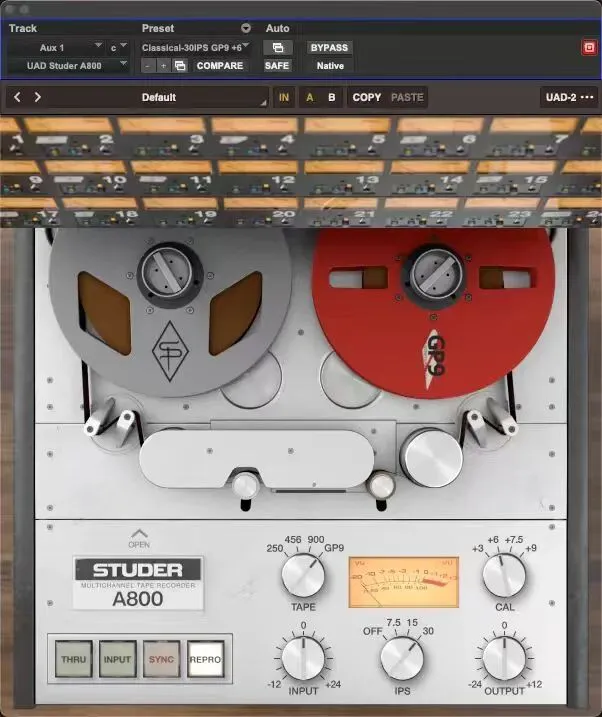Click the plug-in automation enable icon under Auto
Image resolution: width=602 pixels, height=717 pixels.
277,48
